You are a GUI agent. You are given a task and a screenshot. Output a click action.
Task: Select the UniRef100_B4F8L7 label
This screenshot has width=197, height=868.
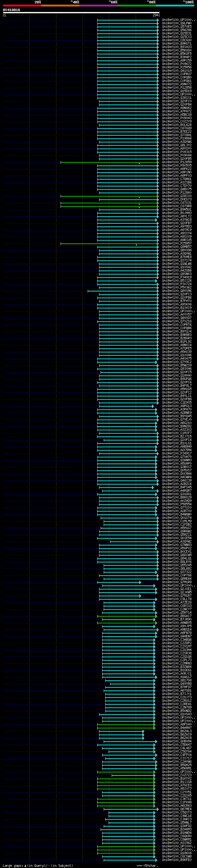point(177,386)
